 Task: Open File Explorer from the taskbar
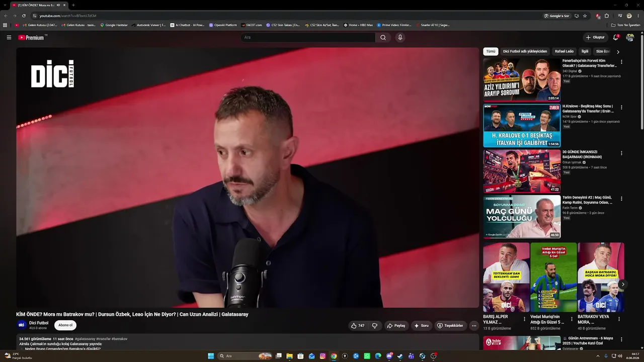(289, 356)
